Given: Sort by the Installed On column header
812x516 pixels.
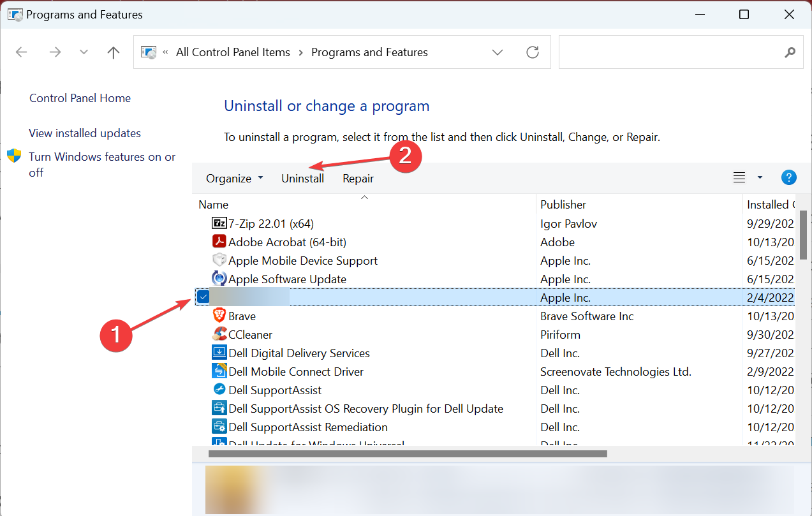Looking at the screenshot, I should click(771, 205).
